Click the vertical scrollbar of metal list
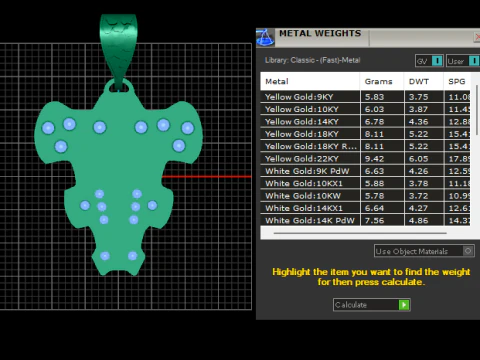 click(477, 110)
